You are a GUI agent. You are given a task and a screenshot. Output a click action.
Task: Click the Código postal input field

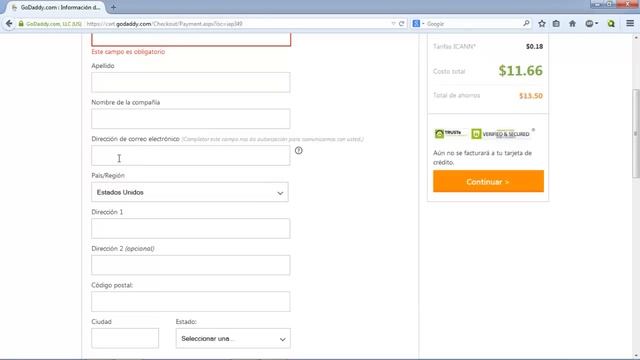(x=191, y=302)
